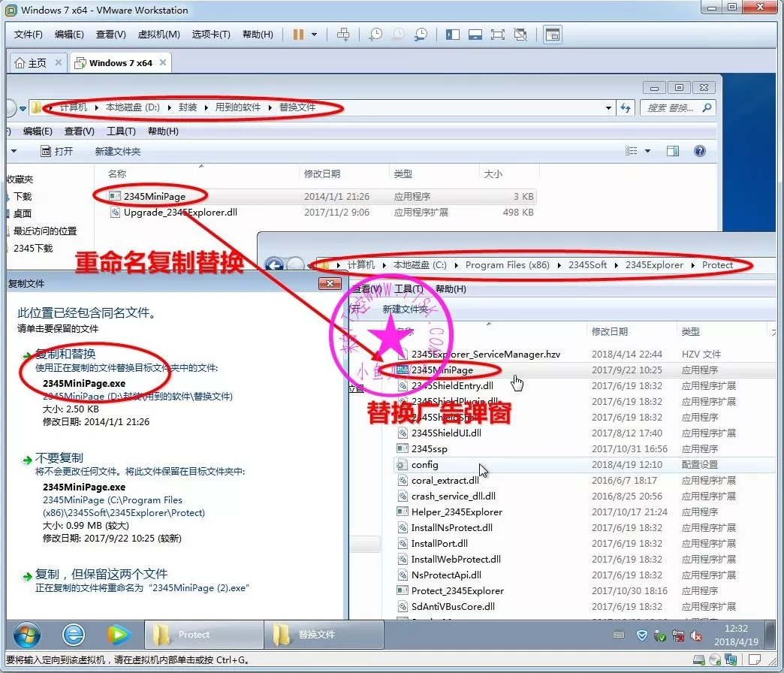
Task: Open the pause button dropdown arrow
Action: point(314,35)
